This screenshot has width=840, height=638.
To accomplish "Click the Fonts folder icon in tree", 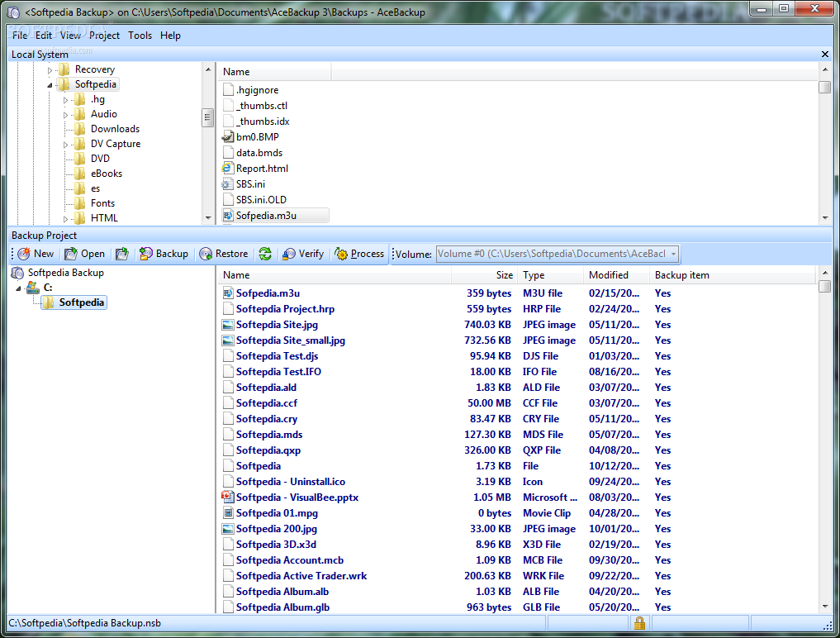I will click(x=80, y=203).
